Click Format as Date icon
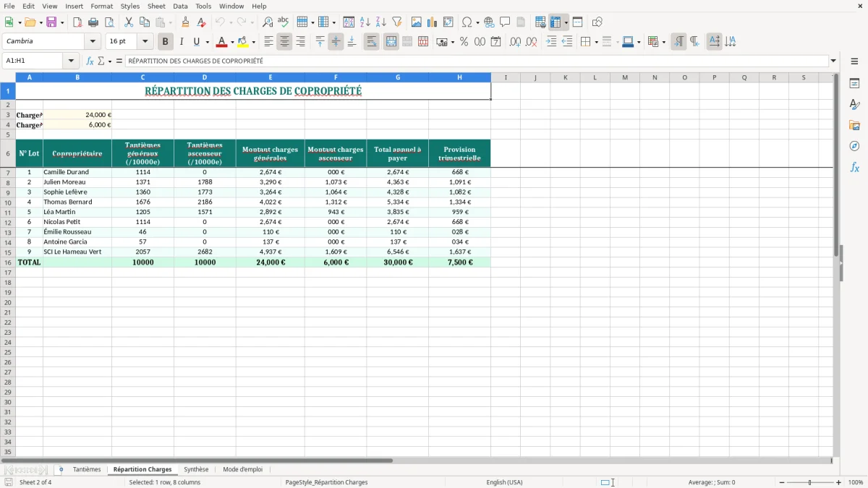This screenshot has width=868, height=488. (495, 42)
